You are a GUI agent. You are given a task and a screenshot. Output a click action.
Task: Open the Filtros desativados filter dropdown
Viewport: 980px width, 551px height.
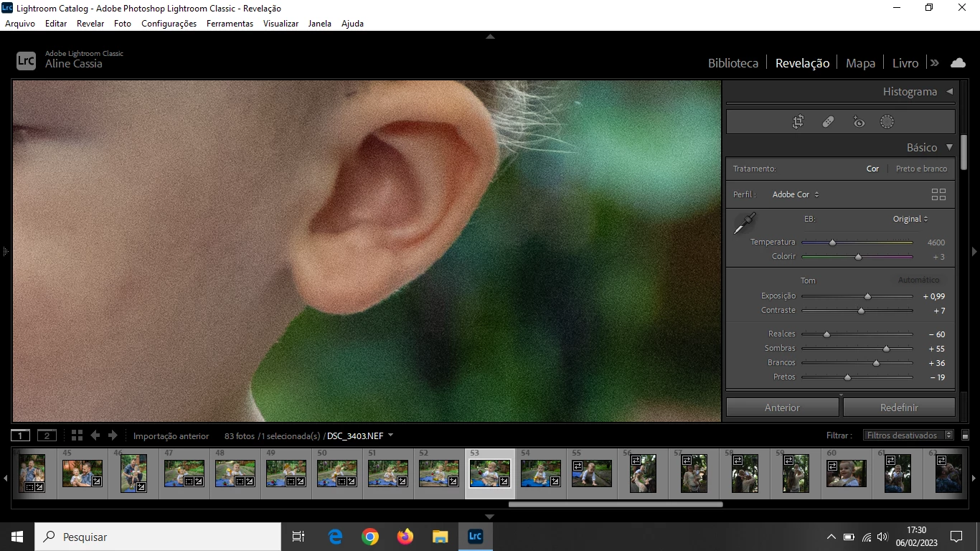[x=909, y=435]
